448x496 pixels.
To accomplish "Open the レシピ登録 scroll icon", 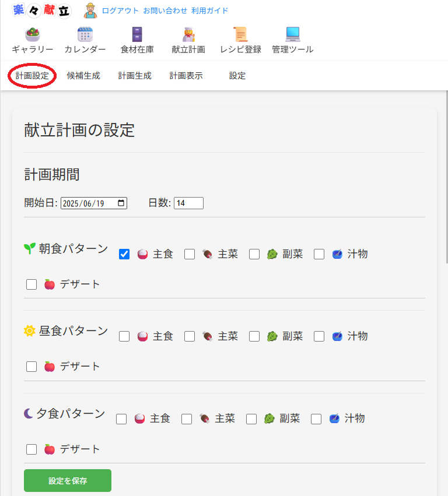I will (240, 34).
